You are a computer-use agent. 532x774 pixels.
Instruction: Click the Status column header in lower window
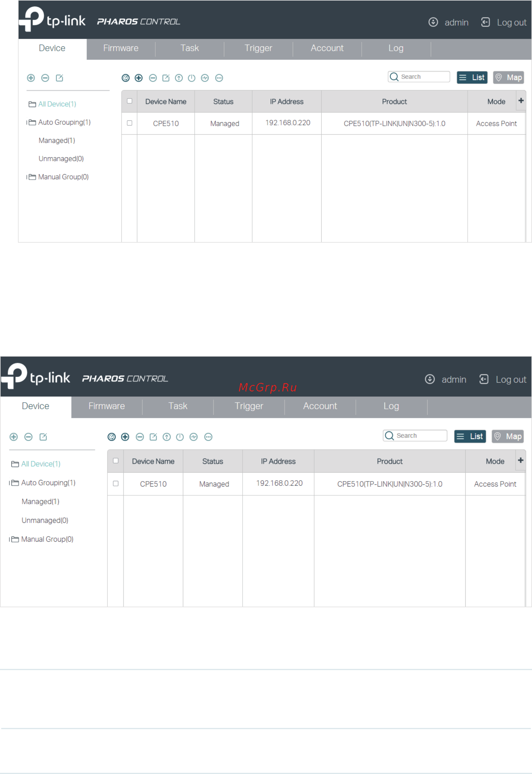click(213, 461)
